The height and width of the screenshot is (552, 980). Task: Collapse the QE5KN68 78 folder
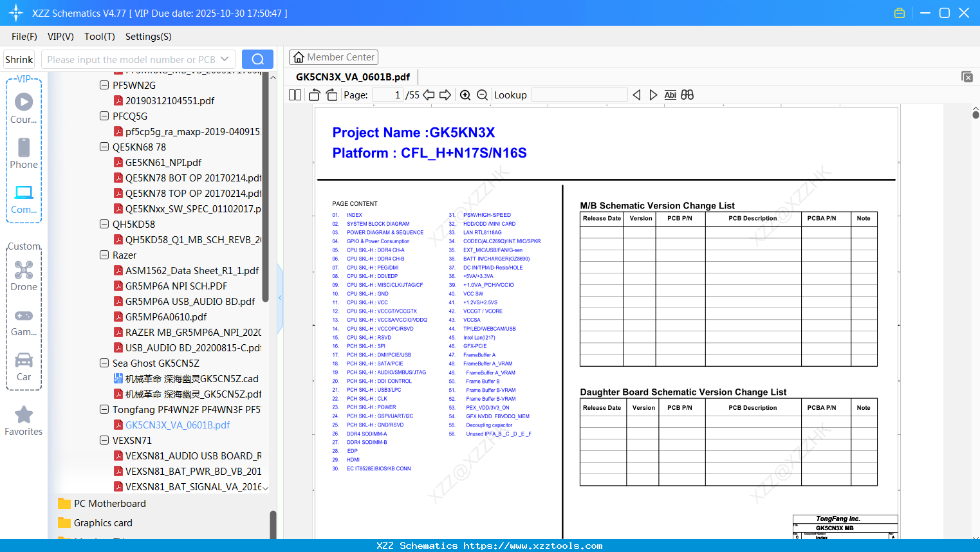[104, 147]
